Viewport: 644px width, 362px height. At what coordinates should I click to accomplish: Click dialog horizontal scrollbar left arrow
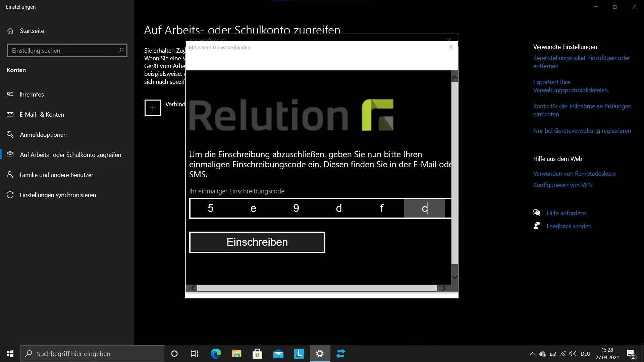pos(193,288)
